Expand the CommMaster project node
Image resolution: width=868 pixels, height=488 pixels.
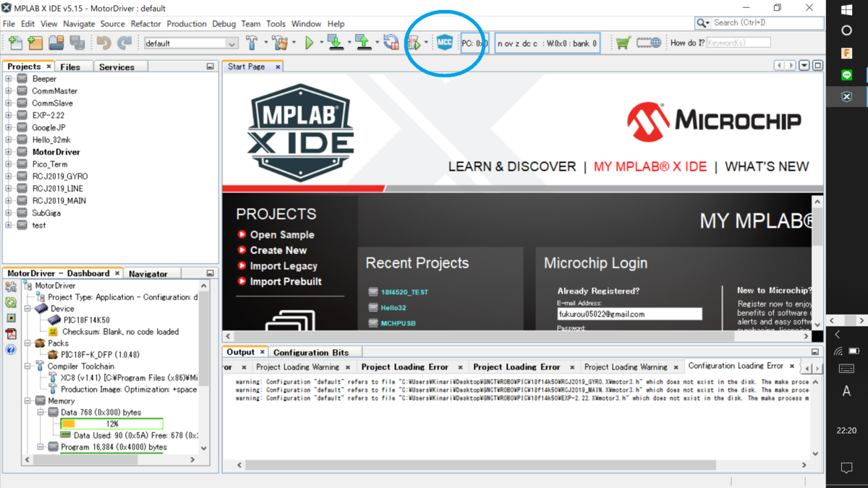coord(9,91)
